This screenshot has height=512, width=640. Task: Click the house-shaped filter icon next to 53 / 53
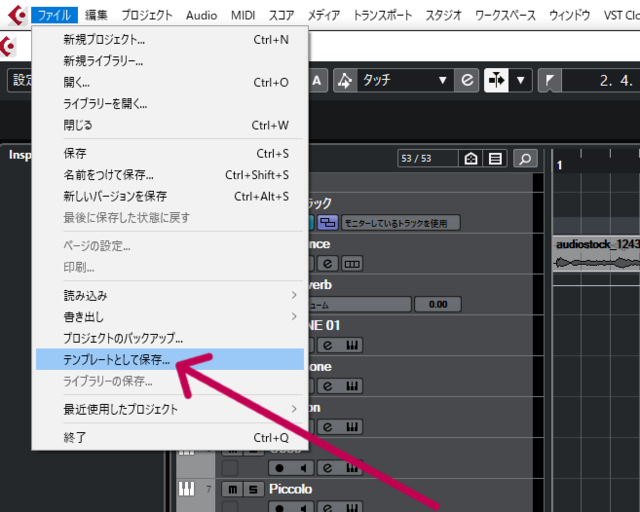pyautogui.click(x=471, y=158)
